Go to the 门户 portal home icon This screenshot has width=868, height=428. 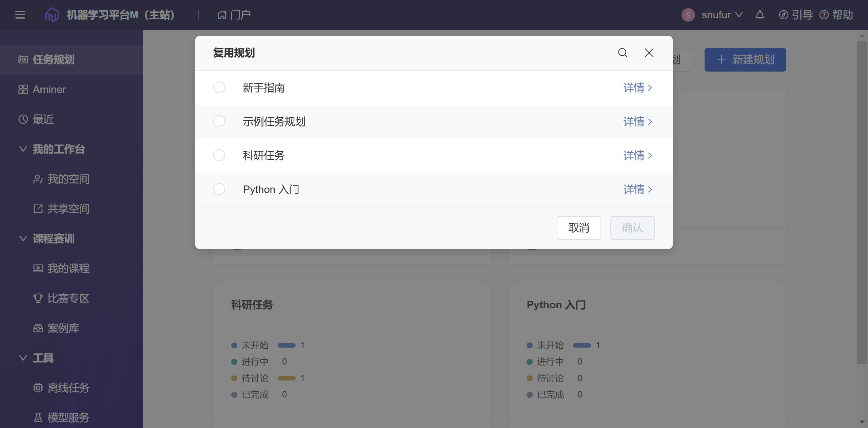(x=222, y=15)
